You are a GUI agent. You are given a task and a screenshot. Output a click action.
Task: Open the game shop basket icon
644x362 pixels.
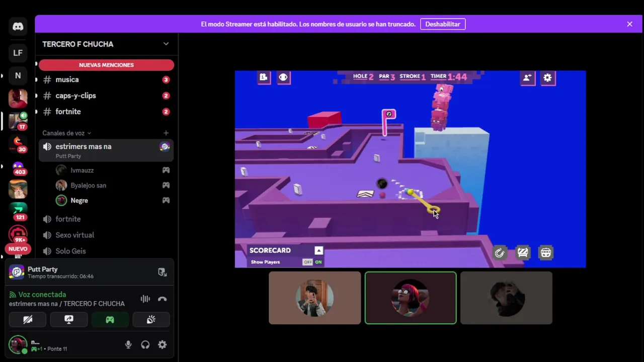pyautogui.click(x=546, y=252)
